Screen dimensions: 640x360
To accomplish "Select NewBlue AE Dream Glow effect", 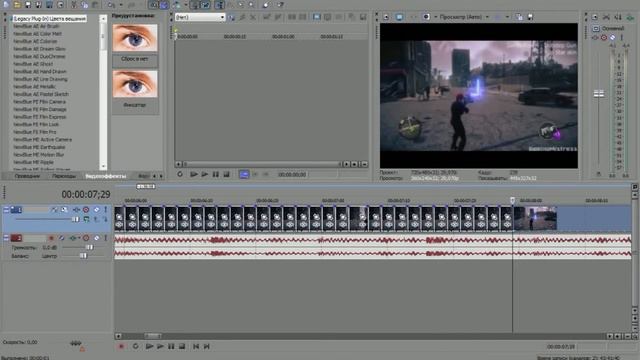I will coord(39,49).
